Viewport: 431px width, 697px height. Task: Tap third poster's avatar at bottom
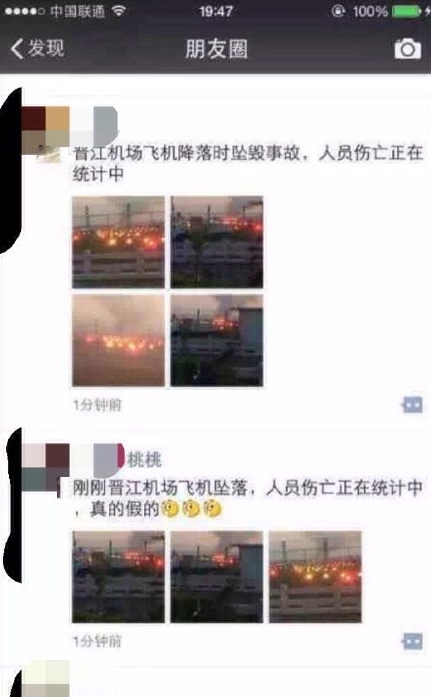coord(45,679)
